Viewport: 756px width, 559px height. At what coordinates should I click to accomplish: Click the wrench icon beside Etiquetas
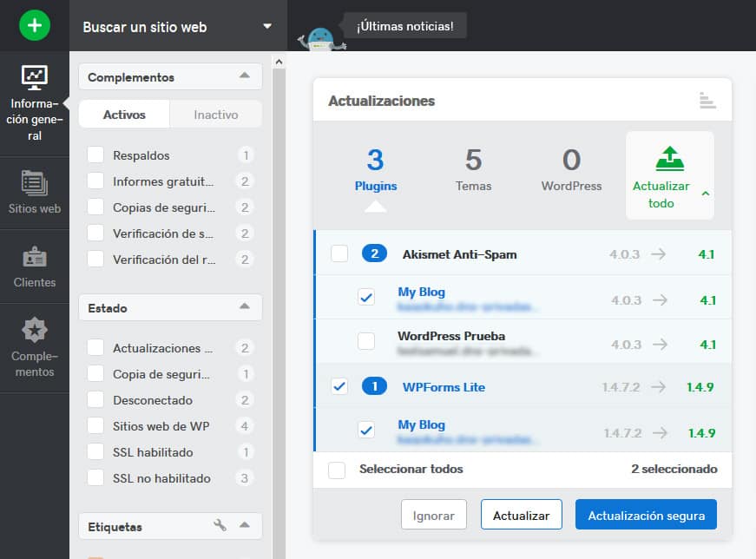[x=220, y=525]
